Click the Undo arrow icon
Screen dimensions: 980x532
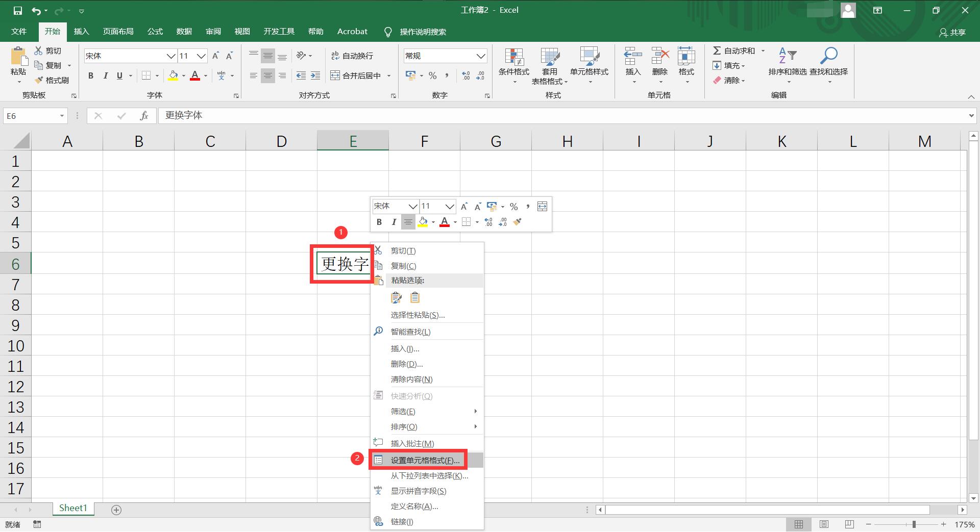point(36,10)
